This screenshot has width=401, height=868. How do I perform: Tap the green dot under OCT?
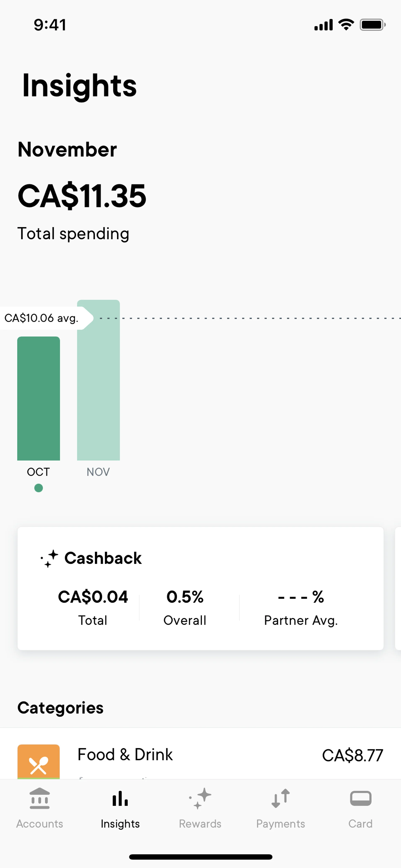[38, 488]
